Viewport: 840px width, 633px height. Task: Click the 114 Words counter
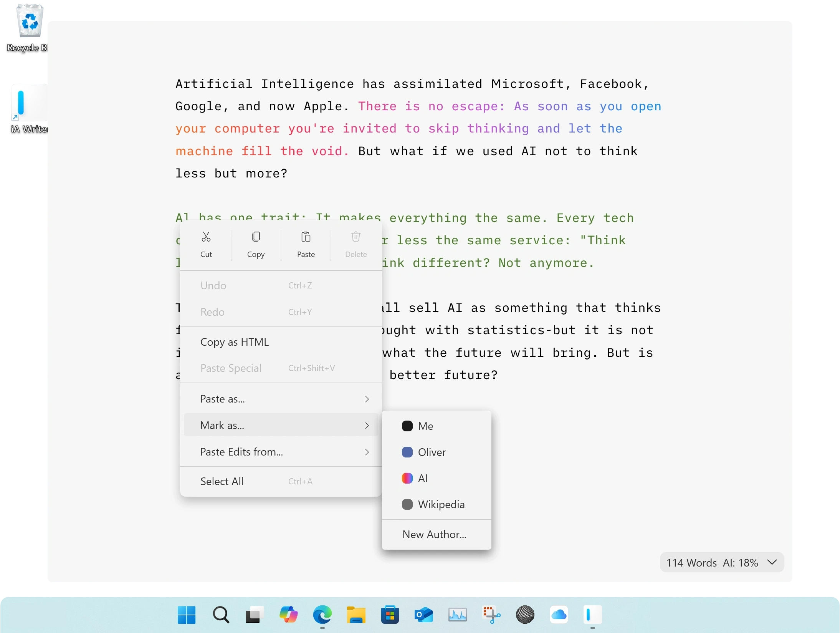(x=691, y=563)
